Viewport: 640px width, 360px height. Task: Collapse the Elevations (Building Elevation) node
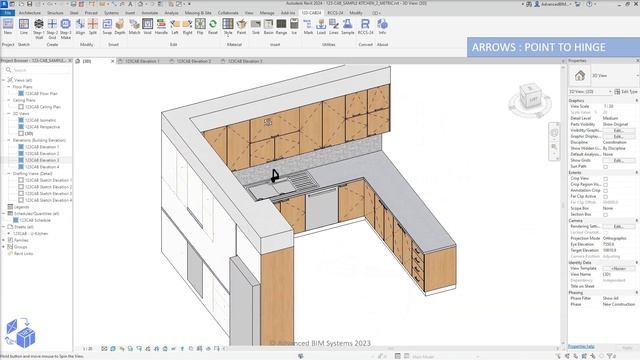pos(9,140)
